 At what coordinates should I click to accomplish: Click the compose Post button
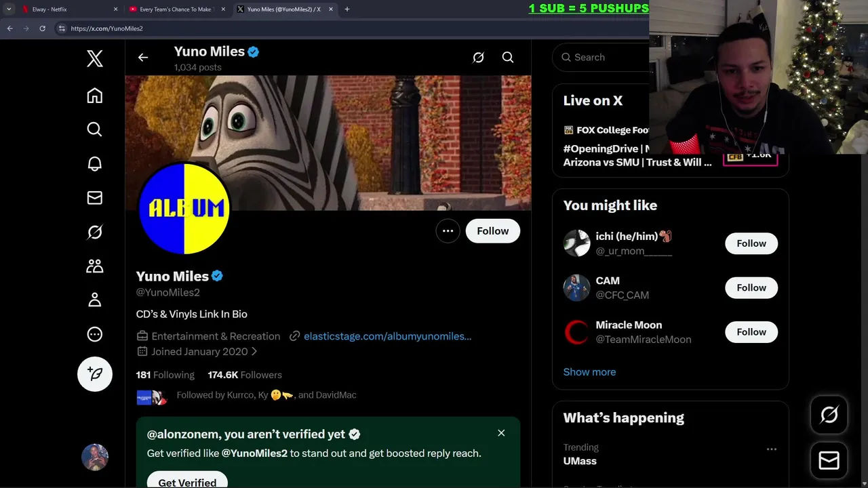coord(95,374)
